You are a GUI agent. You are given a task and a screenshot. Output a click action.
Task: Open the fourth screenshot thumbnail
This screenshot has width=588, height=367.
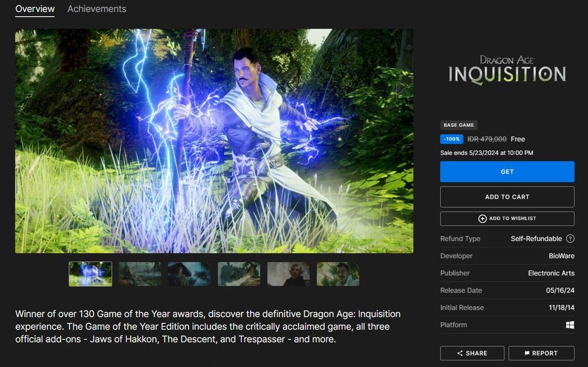pyautogui.click(x=239, y=274)
